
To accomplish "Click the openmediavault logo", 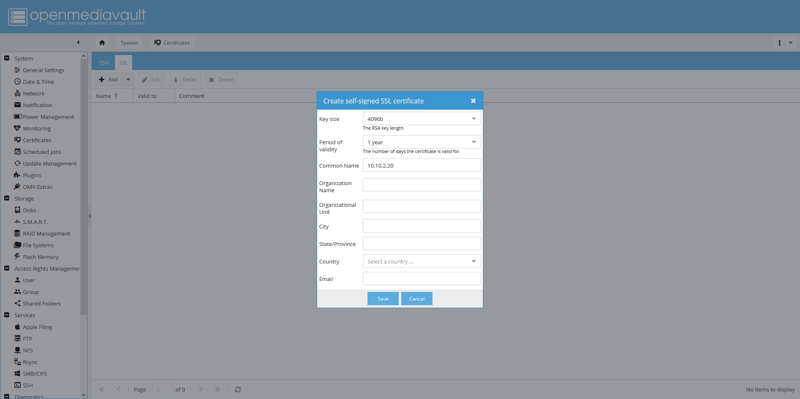I will [x=77, y=16].
